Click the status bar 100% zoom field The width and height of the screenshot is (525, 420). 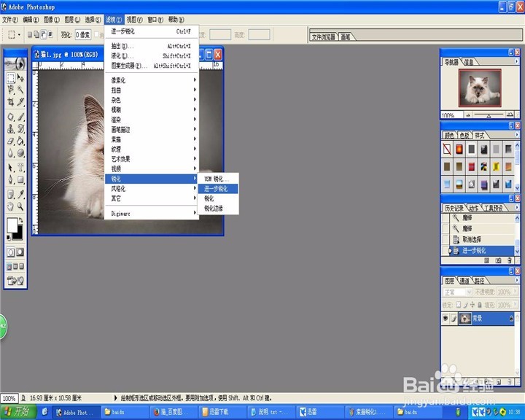tap(9, 398)
